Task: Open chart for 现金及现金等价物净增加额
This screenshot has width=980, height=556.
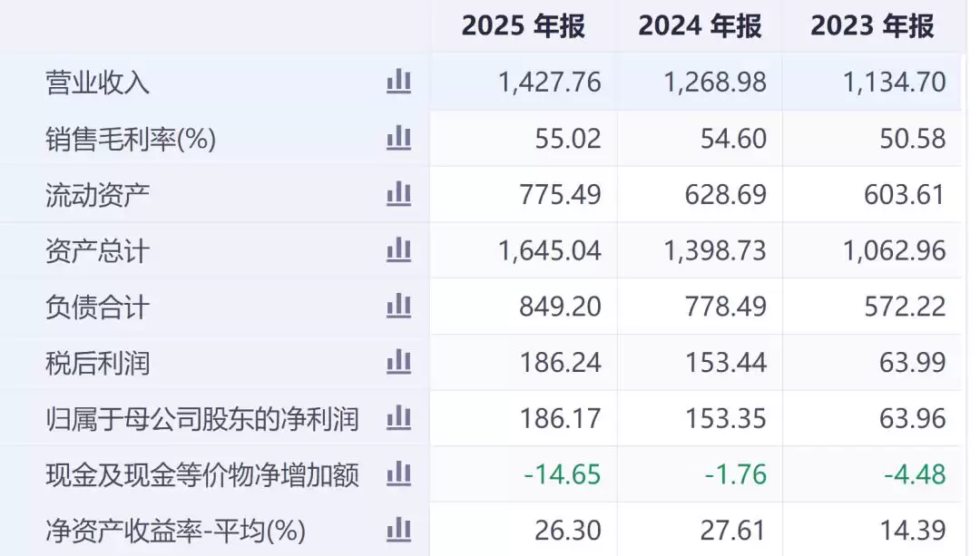Action: 398,474
